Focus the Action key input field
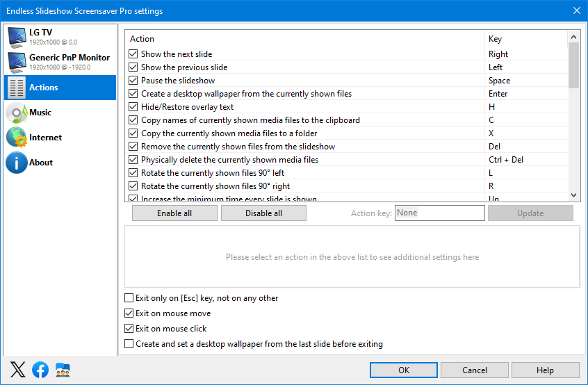This screenshot has width=588, height=385. point(439,213)
